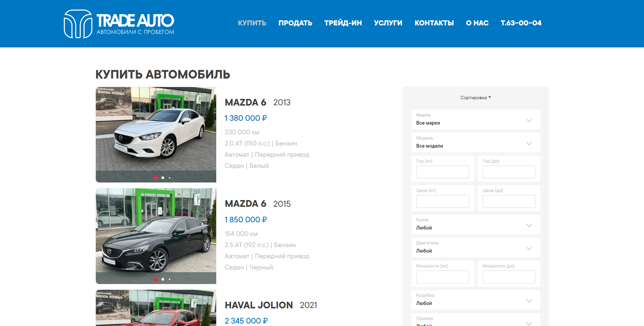Navigate to УСЛУГИ page
This screenshot has height=326, width=644.
(x=388, y=23)
